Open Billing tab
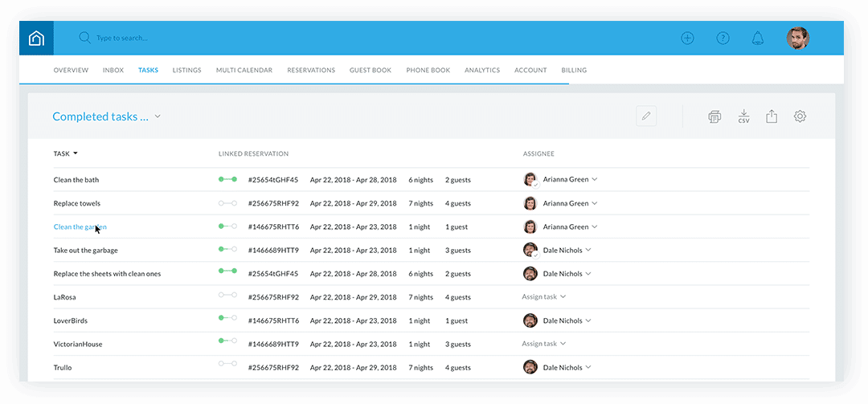The height and width of the screenshot is (404, 868). 574,71
